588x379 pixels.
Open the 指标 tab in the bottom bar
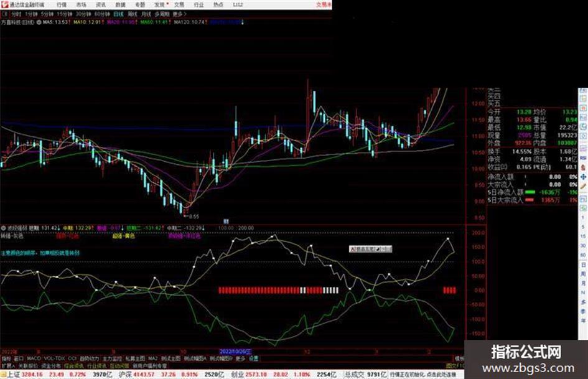point(6,358)
